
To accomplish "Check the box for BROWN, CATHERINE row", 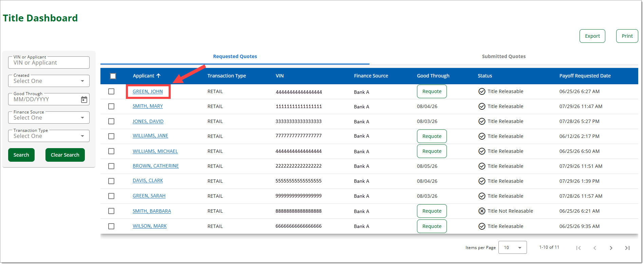I will [111, 166].
